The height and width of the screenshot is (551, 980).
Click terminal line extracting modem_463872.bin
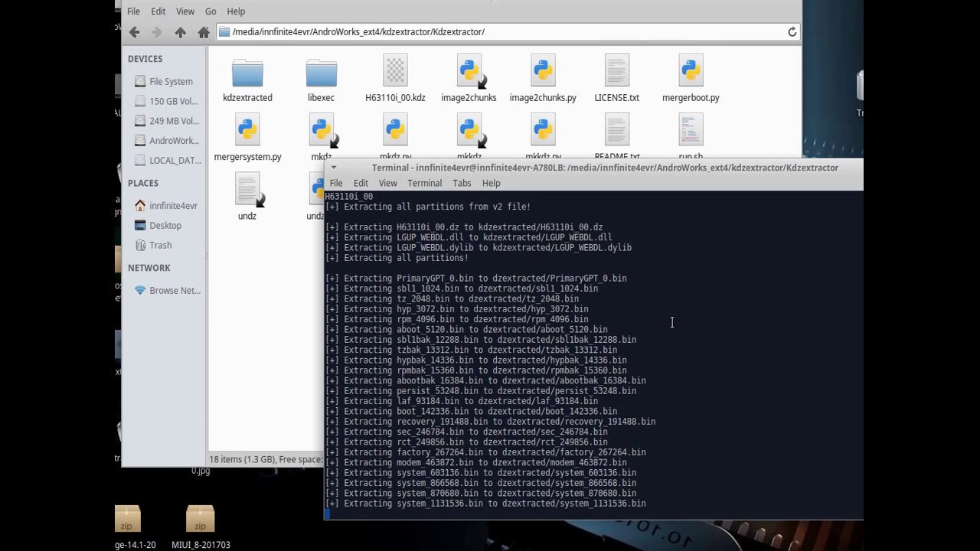click(475, 463)
